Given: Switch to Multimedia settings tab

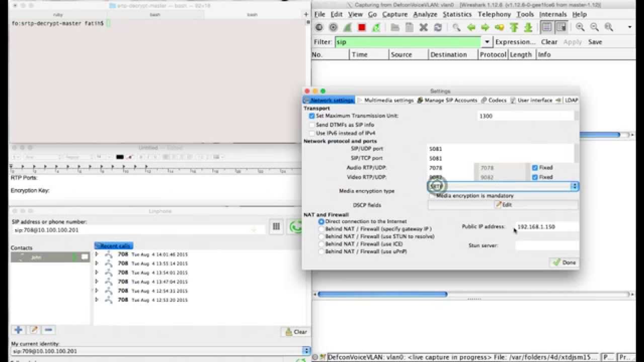Looking at the screenshot, I should click(385, 100).
